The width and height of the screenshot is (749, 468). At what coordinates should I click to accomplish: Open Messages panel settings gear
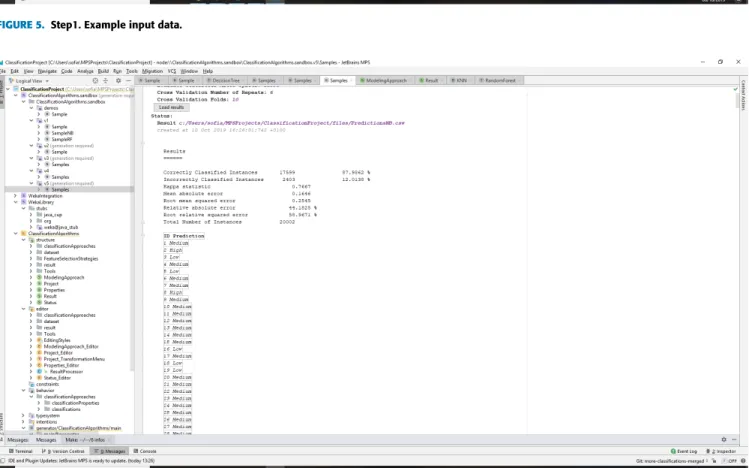724,439
